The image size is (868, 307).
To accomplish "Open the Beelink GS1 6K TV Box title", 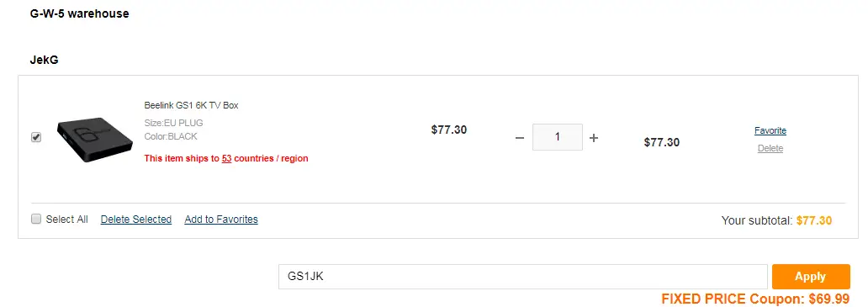I will pos(191,105).
